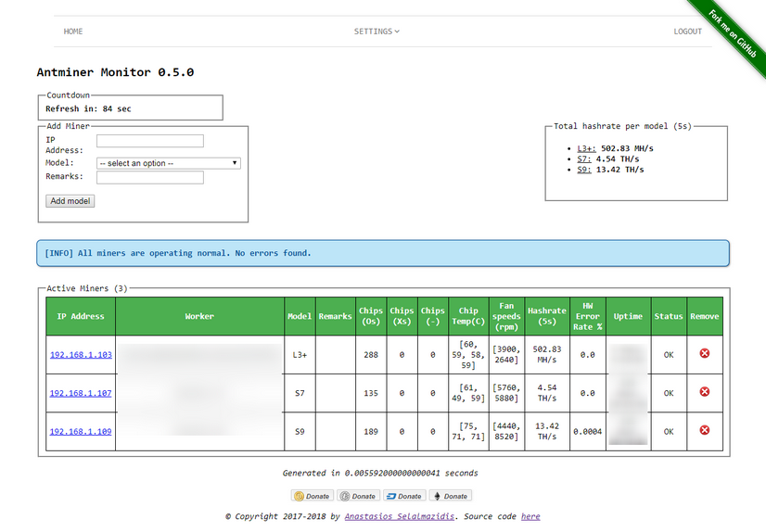Open Anastasios Selalmazidis author link
766x532 pixels.
[x=399, y=516]
